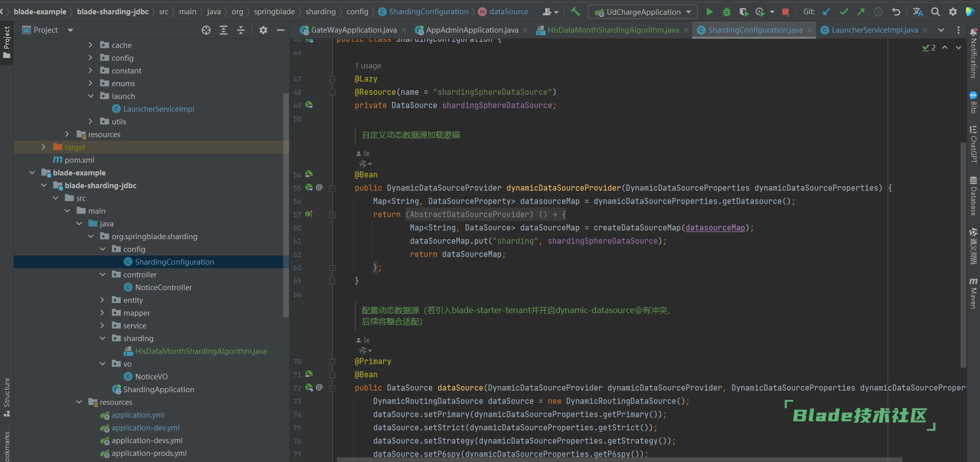Open IDE settings gear in top toolbar
The height and width of the screenshot is (462, 980).
point(952,12)
